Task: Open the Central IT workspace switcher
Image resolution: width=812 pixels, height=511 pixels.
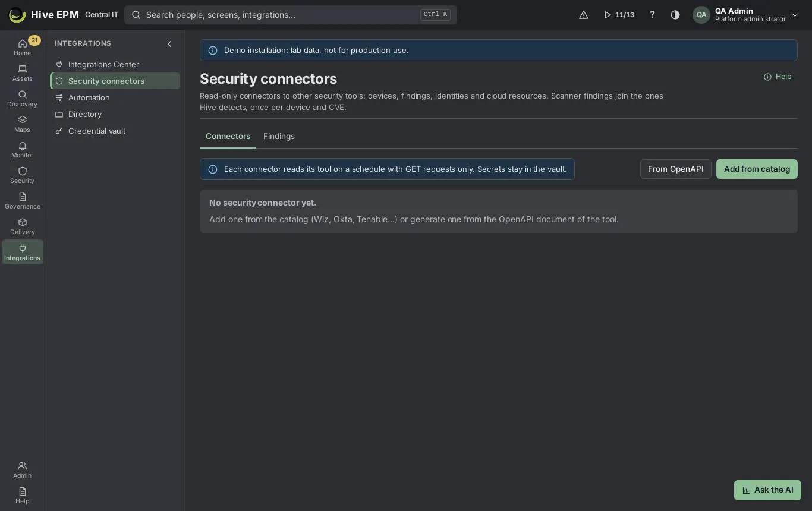Action: tap(102, 15)
